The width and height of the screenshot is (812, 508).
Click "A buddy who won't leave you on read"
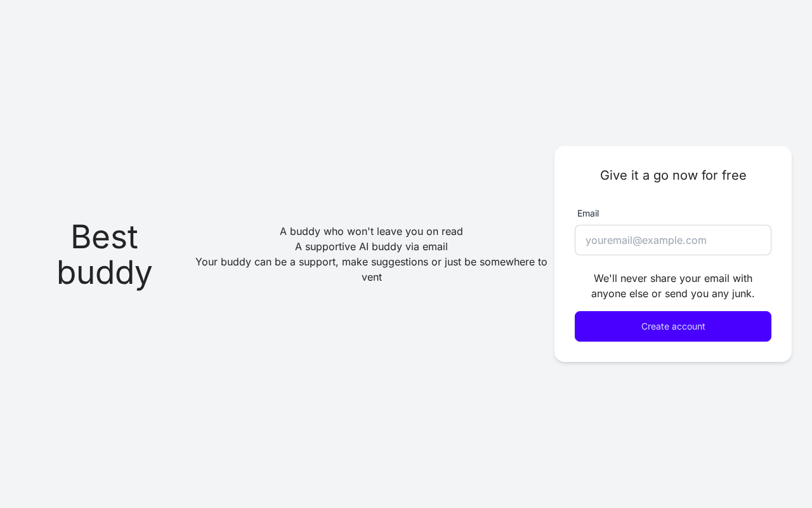371,231
